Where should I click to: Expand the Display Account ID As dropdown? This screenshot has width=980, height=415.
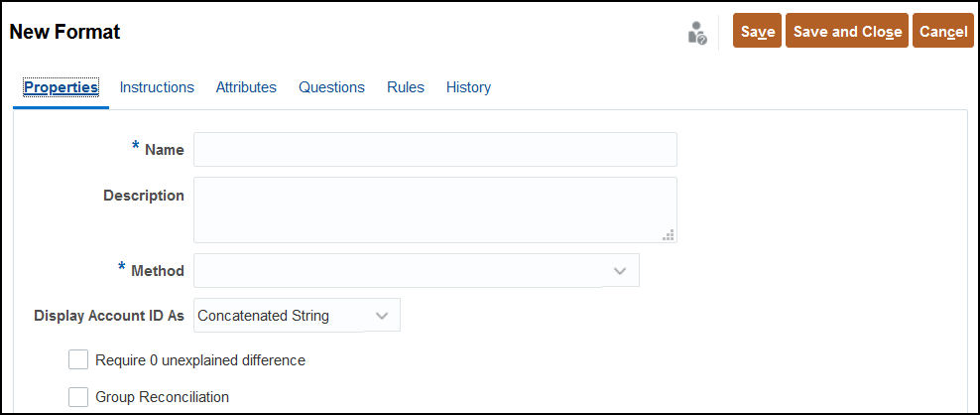(x=297, y=315)
